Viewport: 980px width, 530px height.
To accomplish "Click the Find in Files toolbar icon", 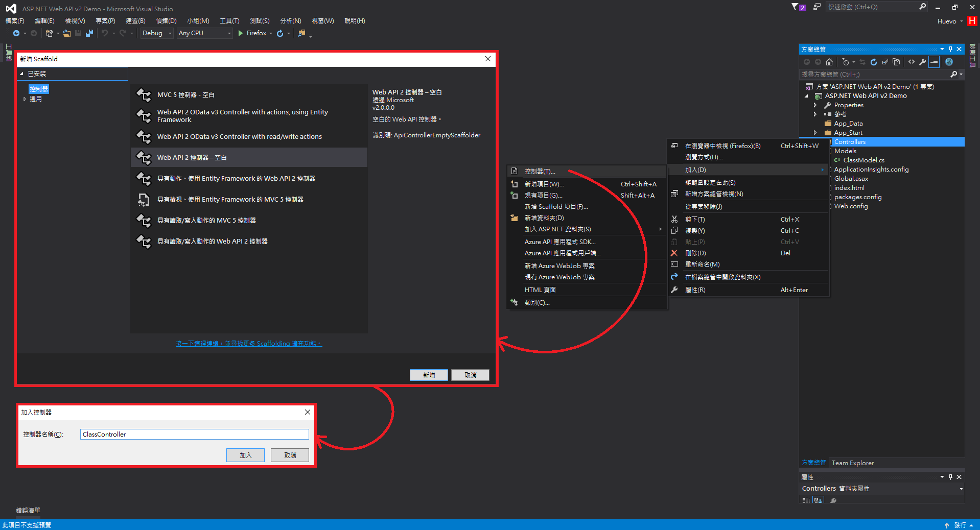I will pos(301,33).
